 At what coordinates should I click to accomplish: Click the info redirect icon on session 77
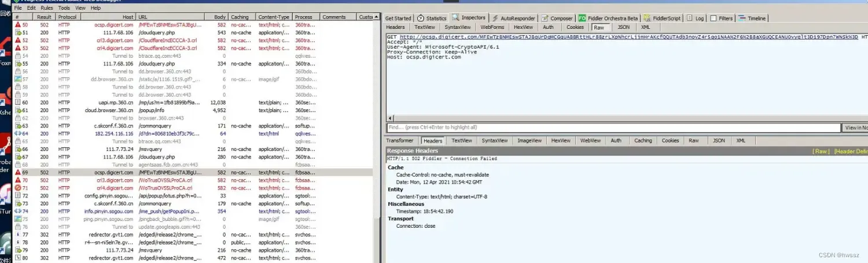(17, 235)
